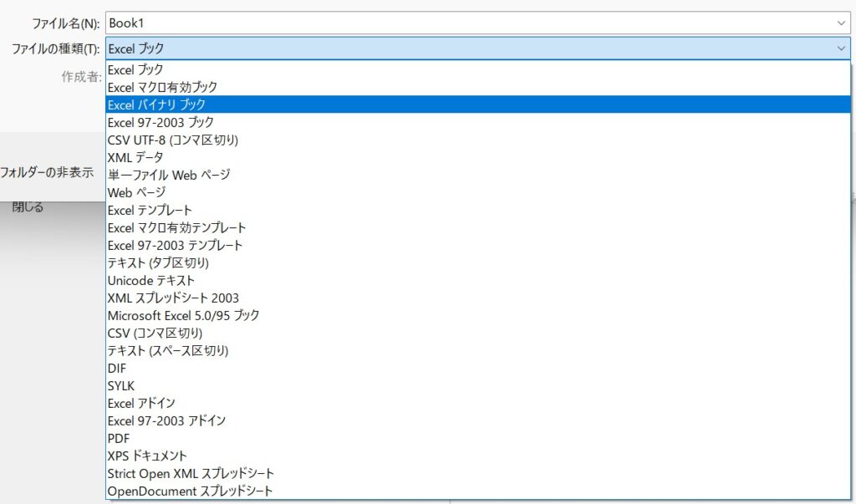Expand the file name dropdown arrow
The width and height of the screenshot is (856, 504).
840,23
